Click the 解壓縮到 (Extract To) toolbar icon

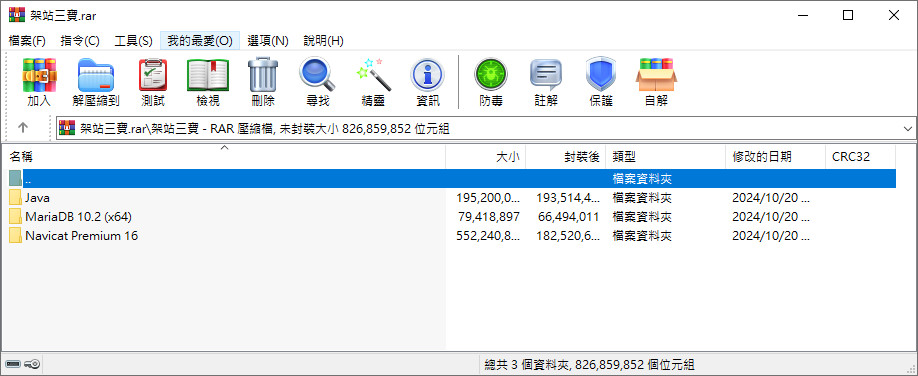[x=96, y=74]
